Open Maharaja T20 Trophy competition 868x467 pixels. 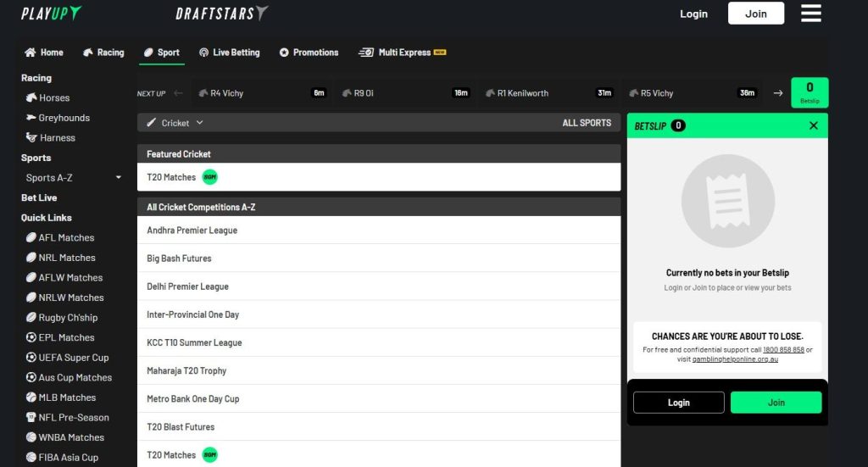[379, 370]
